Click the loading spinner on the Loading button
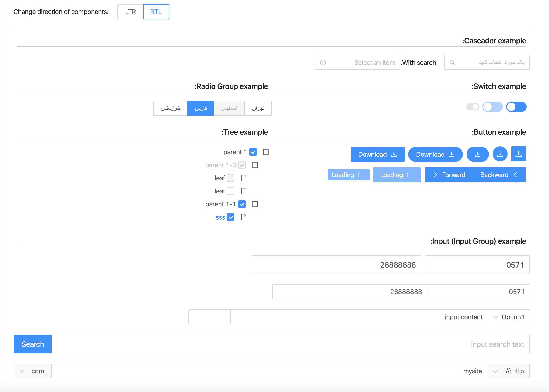 tap(359, 175)
